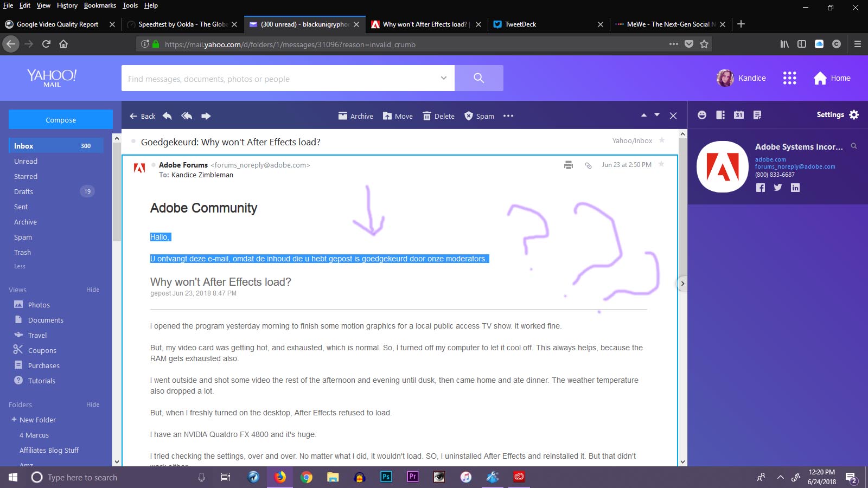Open the calendar icon in the right panel
The width and height of the screenshot is (868, 488).
pyautogui.click(x=739, y=115)
